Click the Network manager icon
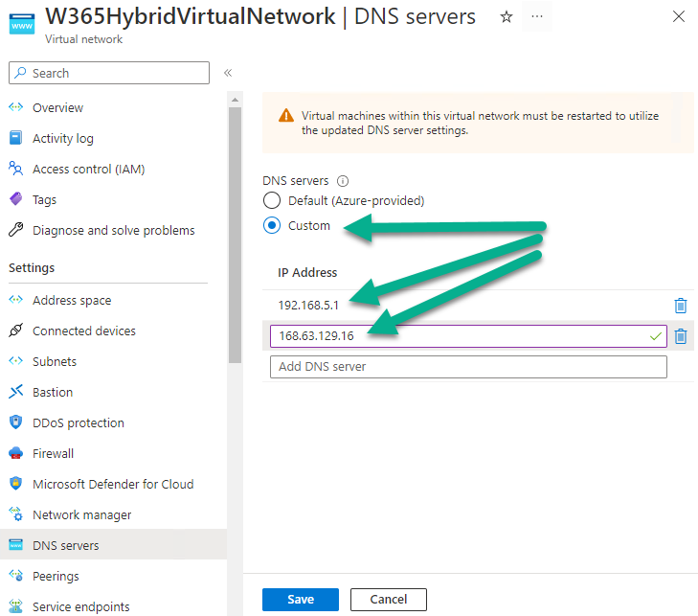698x616 pixels. tap(16, 514)
